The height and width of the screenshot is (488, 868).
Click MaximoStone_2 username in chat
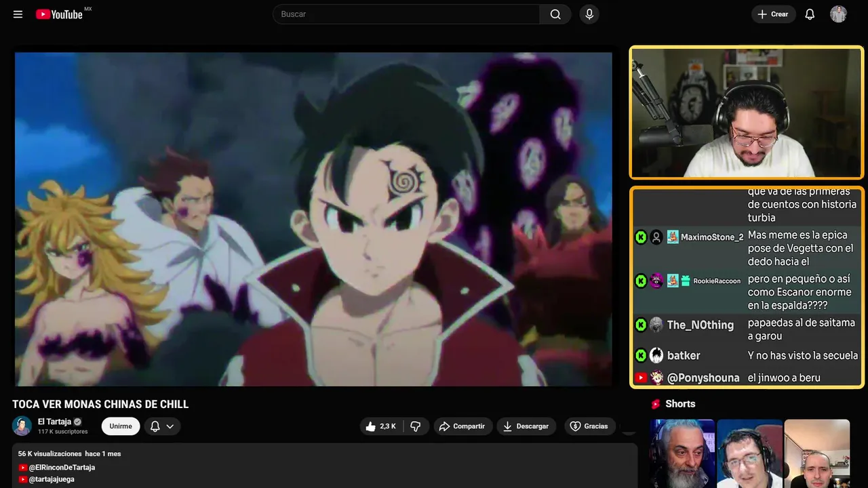712,237
